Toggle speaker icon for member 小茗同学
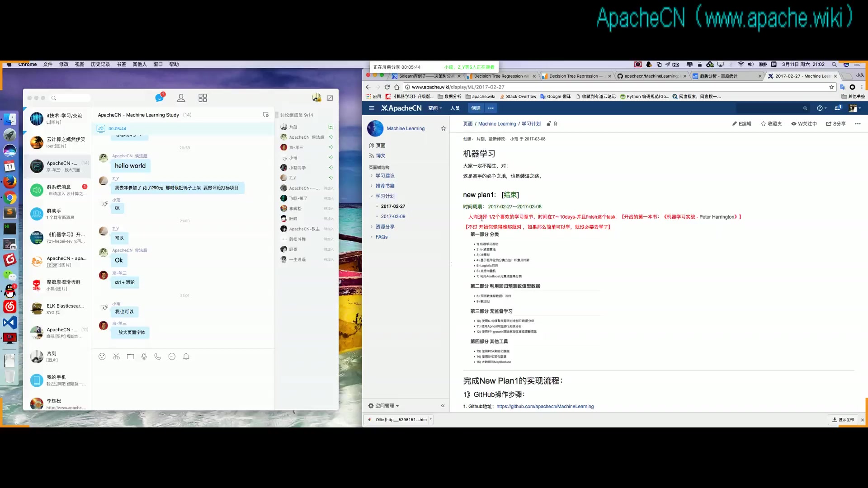868x488 pixels. [x=330, y=168]
